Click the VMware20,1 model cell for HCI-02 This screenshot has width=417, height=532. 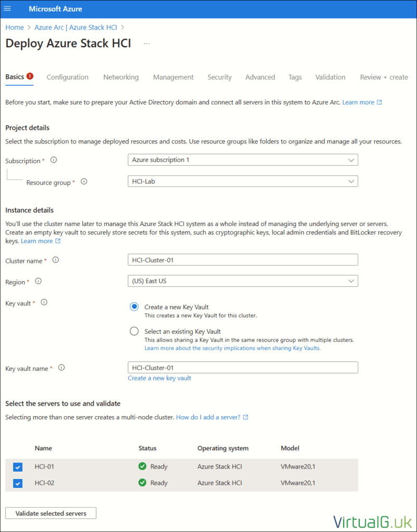(x=298, y=483)
